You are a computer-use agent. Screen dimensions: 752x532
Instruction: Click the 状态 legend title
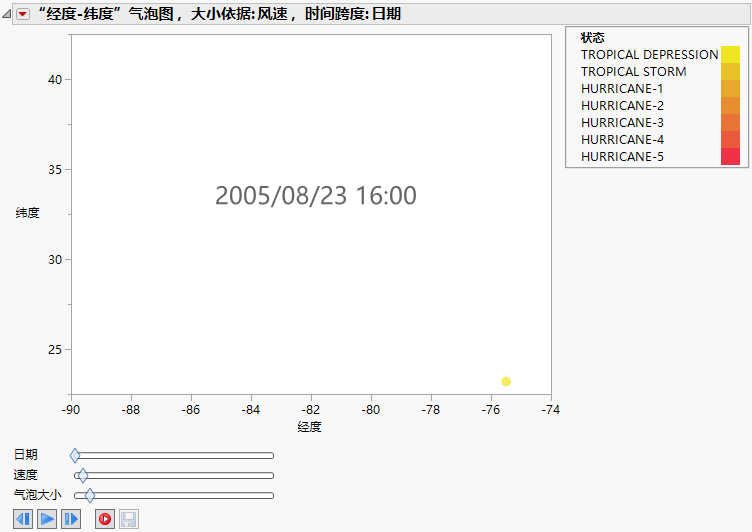592,37
